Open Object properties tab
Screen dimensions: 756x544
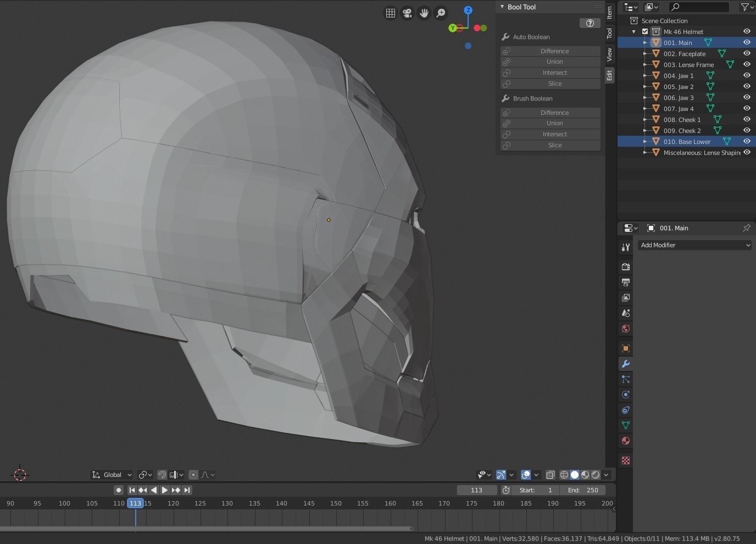[626, 348]
